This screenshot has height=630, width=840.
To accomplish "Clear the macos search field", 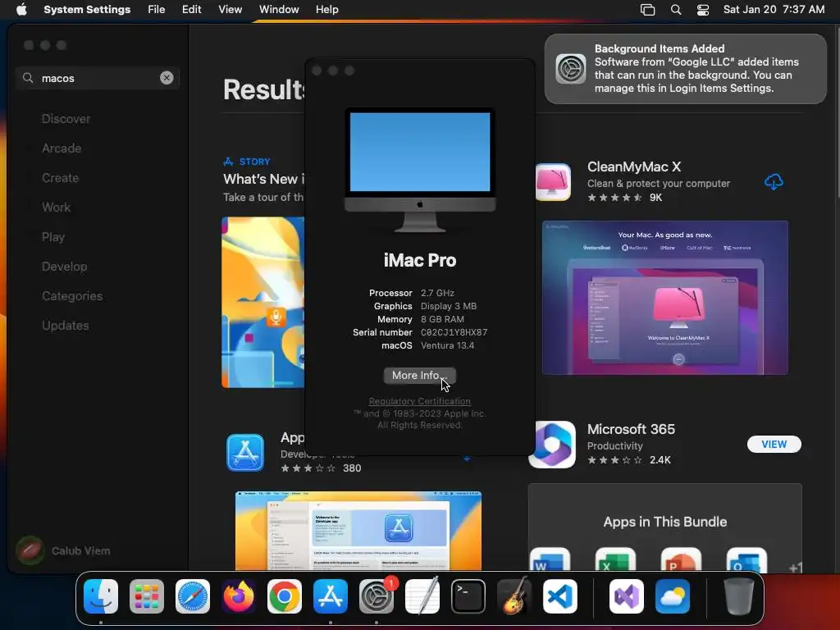I will (167, 78).
